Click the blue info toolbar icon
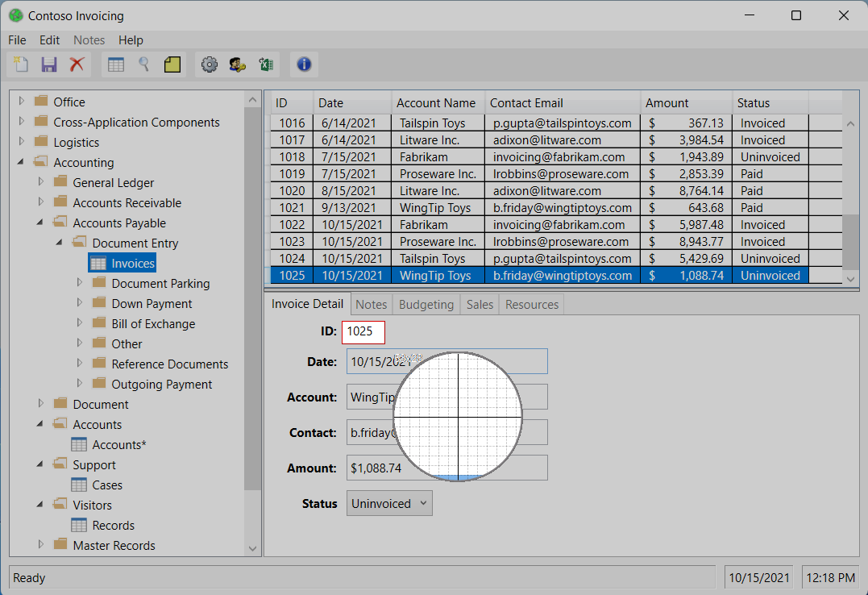Viewport: 868px width, 595px height. click(x=304, y=64)
